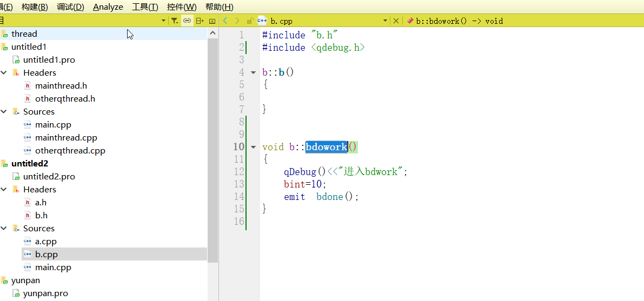Click the split panel icon
644x301 pixels.
click(200, 21)
